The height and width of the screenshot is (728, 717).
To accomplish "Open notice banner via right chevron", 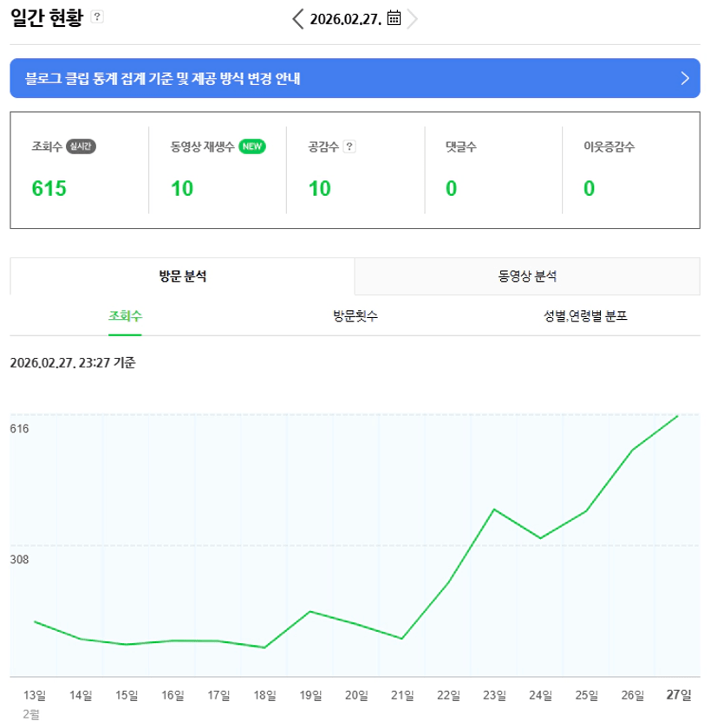I will (x=685, y=79).
